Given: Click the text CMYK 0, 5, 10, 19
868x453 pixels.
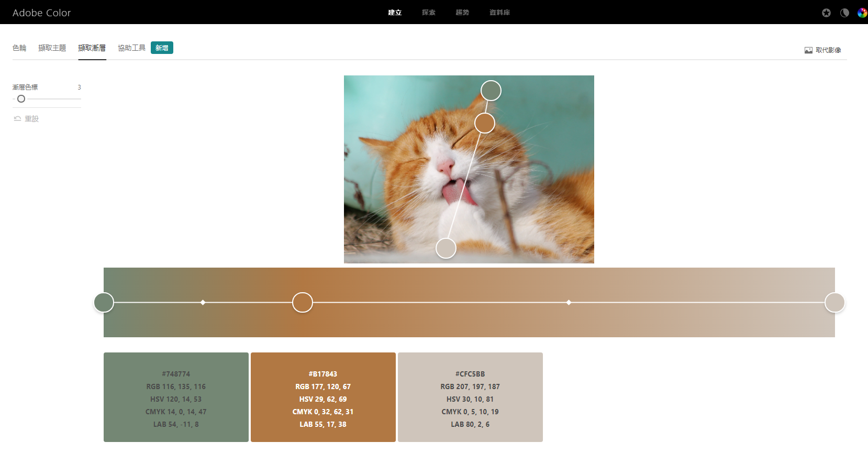Looking at the screenshot, I should (470, 412).
